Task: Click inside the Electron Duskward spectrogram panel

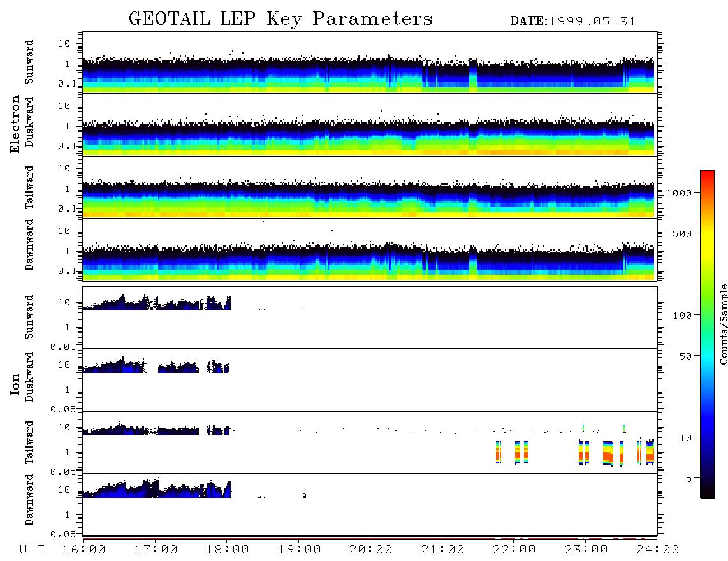Action: click(370, 124)
